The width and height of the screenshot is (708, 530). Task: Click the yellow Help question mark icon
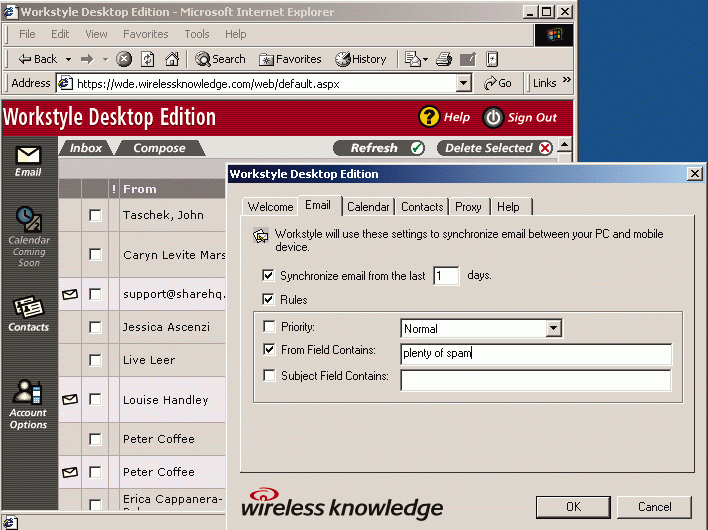pyautogui.click(x=429, y=117)
